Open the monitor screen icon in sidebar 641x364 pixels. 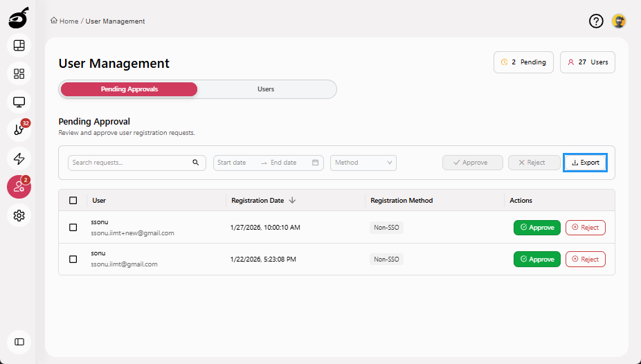click(x=19, y=102)
